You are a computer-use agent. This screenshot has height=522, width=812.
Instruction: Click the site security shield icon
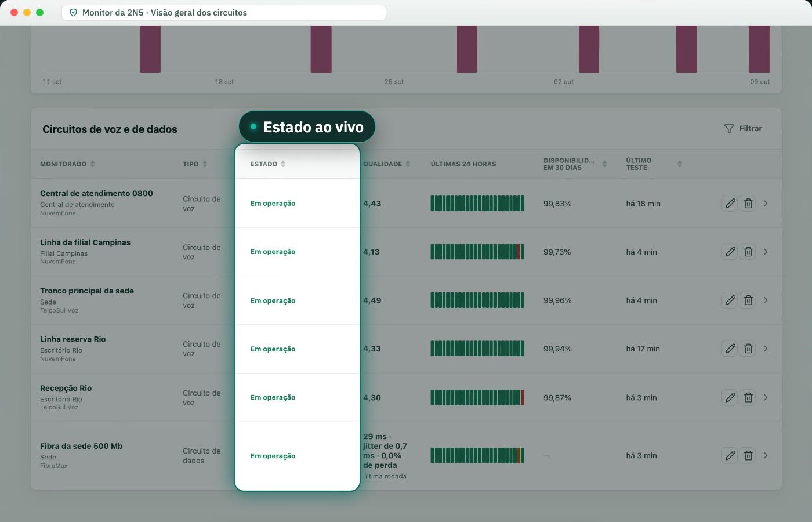(73, 13)
